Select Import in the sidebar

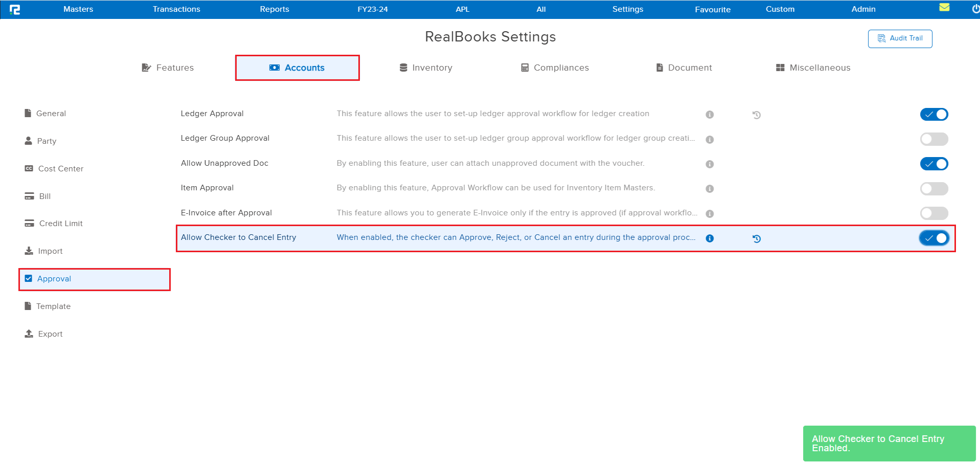(43, 251)
